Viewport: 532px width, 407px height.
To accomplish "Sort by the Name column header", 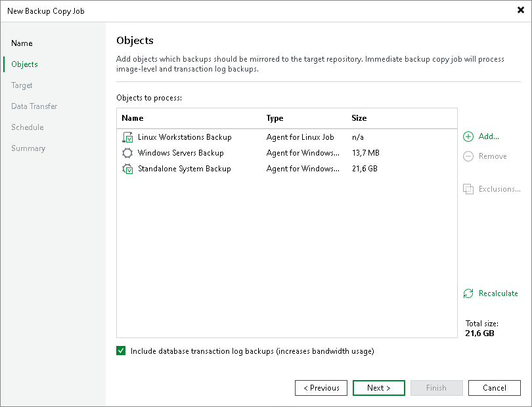I will click(132, 118).
